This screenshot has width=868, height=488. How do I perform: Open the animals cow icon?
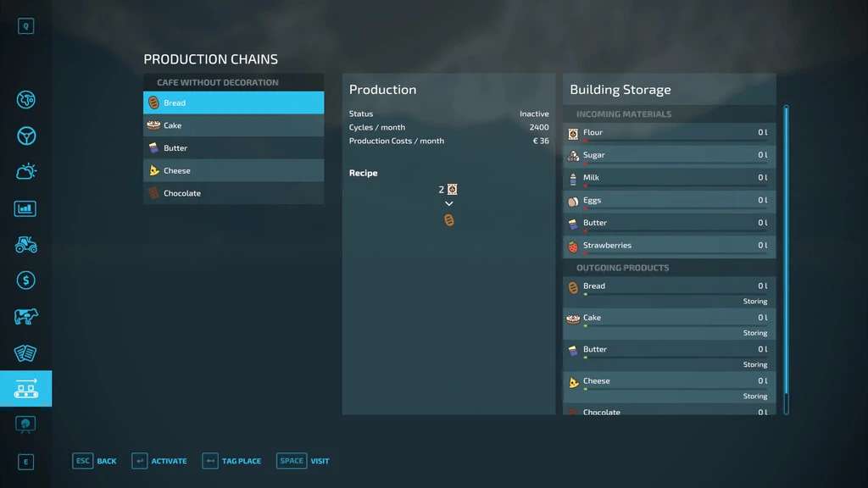tap(25, 317)
